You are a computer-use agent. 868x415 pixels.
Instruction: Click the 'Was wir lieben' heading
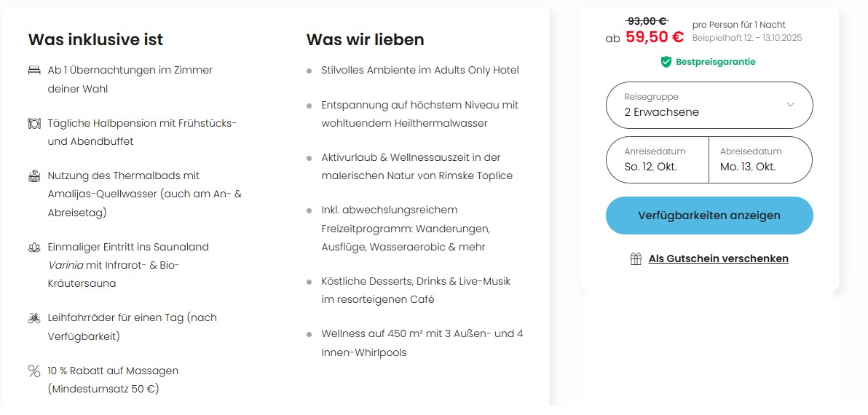tap(365, 39)
